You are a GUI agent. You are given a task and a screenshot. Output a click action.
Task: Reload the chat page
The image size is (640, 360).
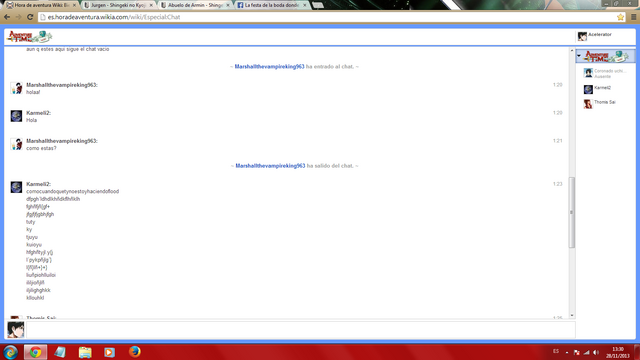(x=30, y=17)
